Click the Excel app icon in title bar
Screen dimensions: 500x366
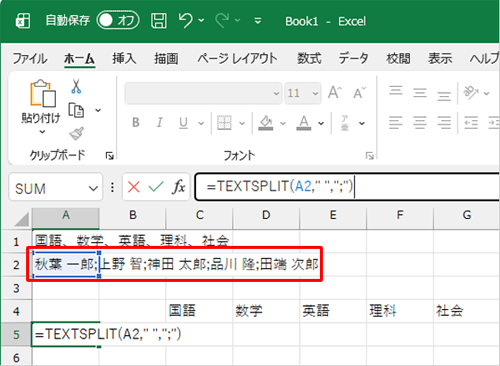tap(23, 21)
